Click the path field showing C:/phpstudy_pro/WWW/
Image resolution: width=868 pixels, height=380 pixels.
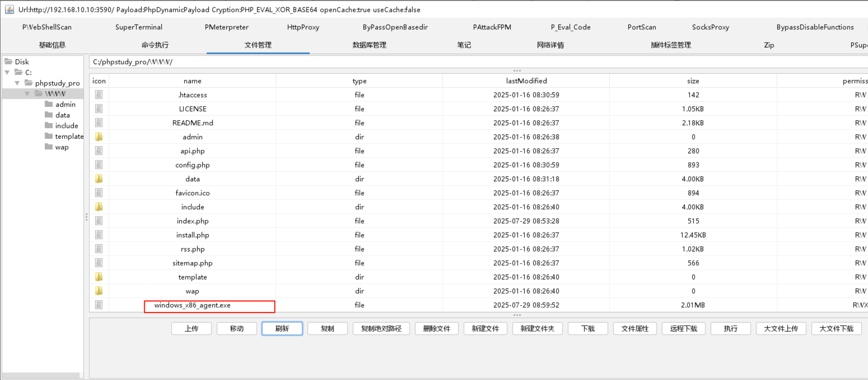(479, 62)
